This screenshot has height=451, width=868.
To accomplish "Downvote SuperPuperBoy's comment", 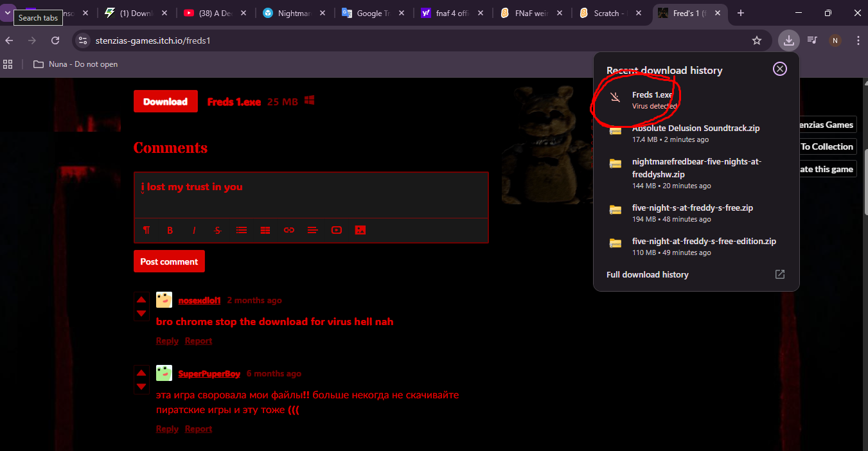I will click(x=141, y=387).
